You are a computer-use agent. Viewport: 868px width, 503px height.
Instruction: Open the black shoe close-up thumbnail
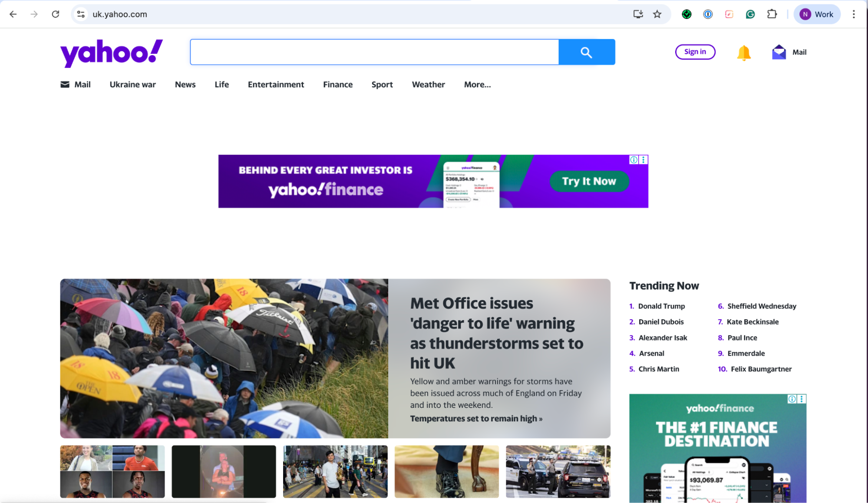point(446,471)
